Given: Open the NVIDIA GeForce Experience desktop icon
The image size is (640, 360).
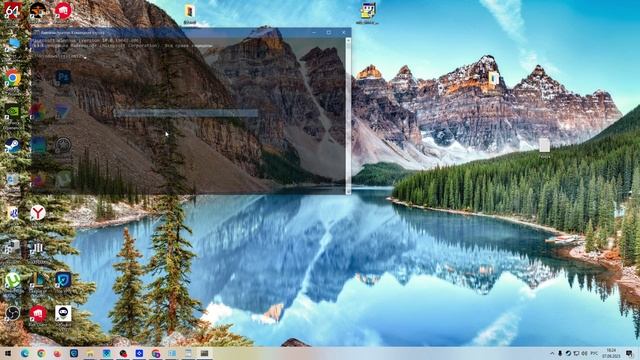Looking at the screenshot, I should click(x=12, y=111).
